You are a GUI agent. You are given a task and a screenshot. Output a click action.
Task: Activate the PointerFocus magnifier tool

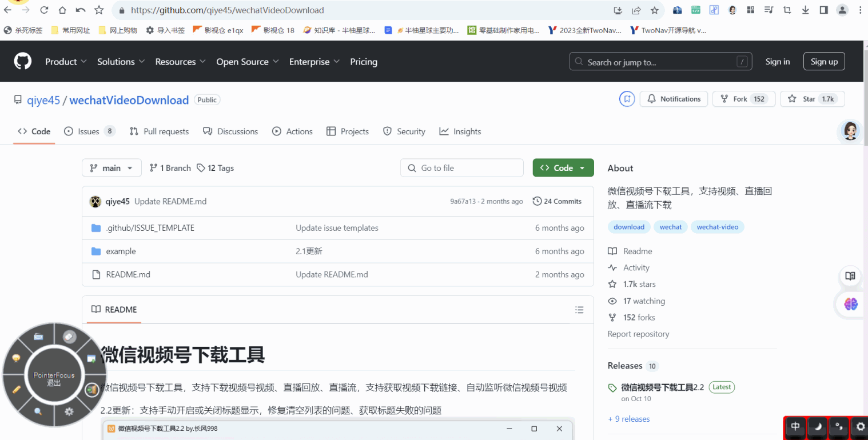pos(38,411)
